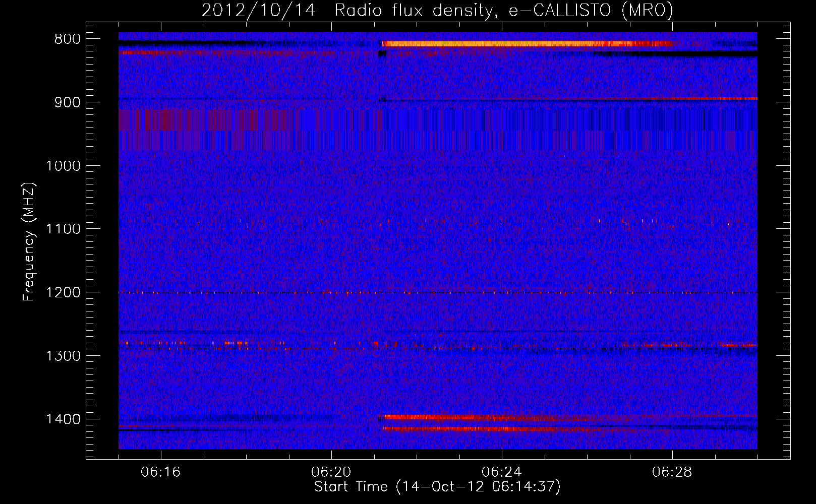Click the 06:20 time tick label
Image resolution: width=816 pixels, height=504 pixels.
[x=331, y=472]
